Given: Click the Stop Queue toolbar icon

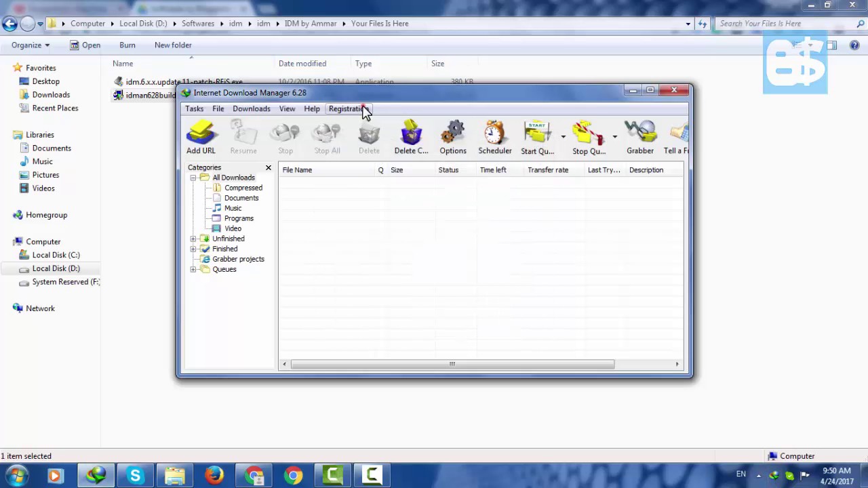Looking at the screenshot, I should (589, 138).
